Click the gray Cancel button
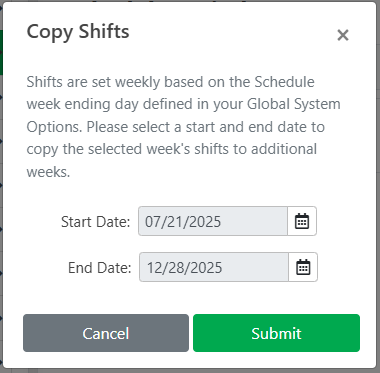Screen dimensions: 380x373 click(x=106, y=333)
